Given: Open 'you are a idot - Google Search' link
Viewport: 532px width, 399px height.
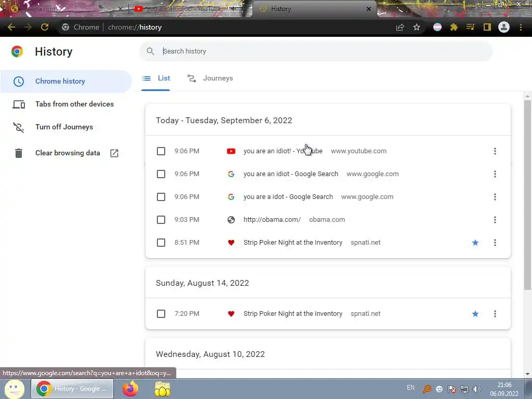Looking at the screenshot, I should pos(288,197).
